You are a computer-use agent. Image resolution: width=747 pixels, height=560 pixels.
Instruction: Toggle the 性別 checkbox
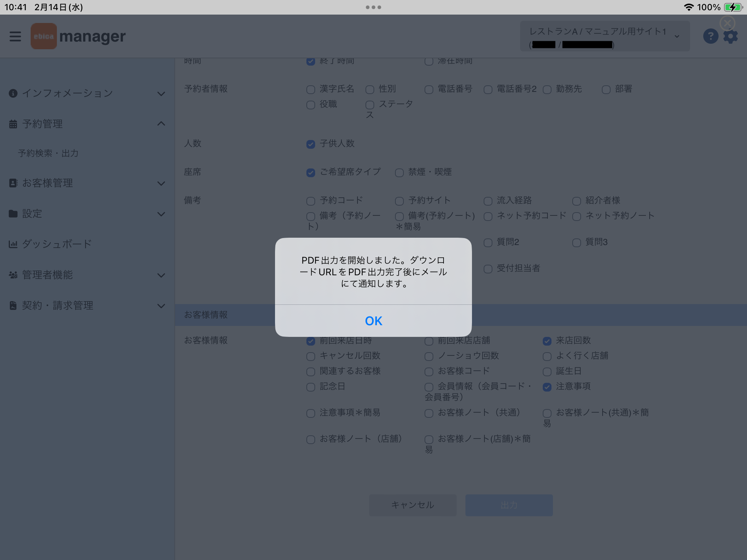coord(370,90)
